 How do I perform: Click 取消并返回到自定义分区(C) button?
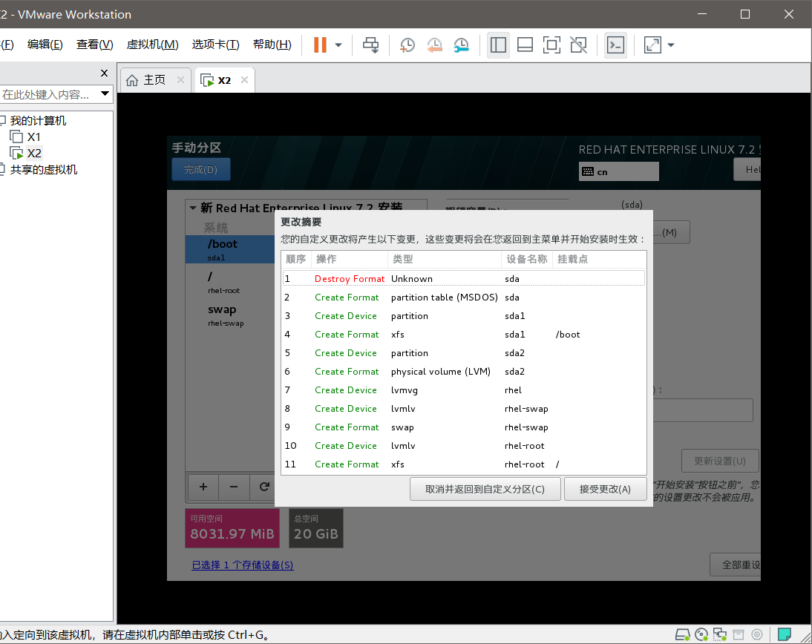pos(485,489)
